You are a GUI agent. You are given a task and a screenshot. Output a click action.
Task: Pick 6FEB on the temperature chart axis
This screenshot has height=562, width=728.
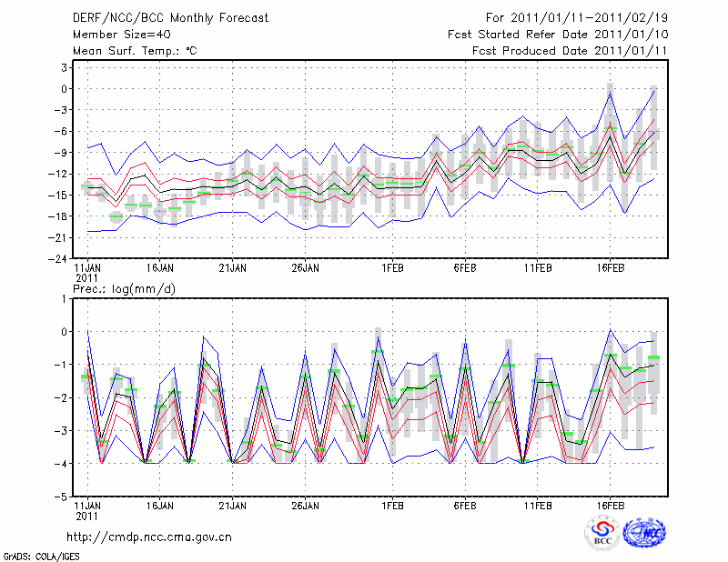pyautogui.click(x=466, y=269)
